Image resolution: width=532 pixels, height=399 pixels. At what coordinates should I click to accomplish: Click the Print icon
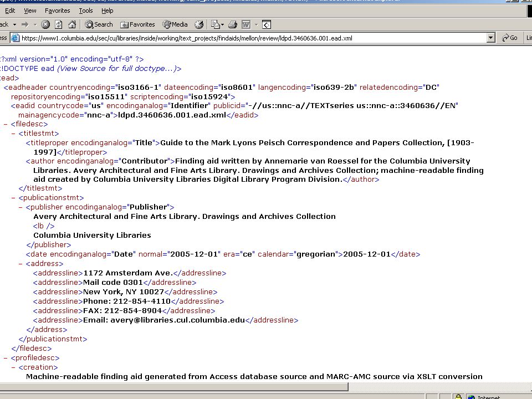click(x=233, y=24)
